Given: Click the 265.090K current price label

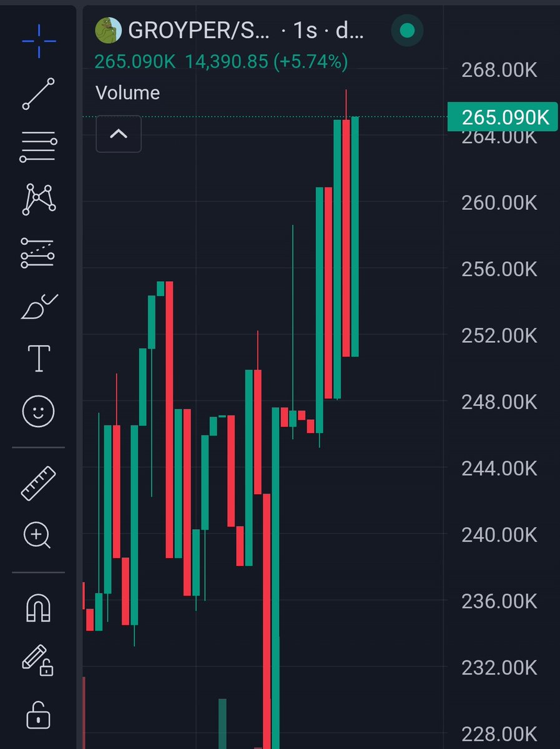Looking at the screenshot, I should [503, 117].
